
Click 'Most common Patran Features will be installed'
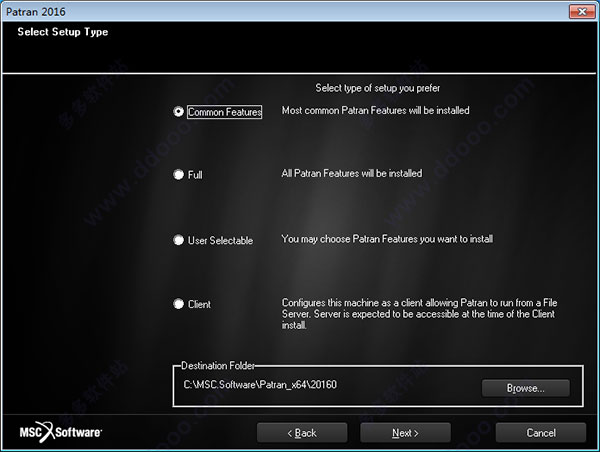coord(375,110)
